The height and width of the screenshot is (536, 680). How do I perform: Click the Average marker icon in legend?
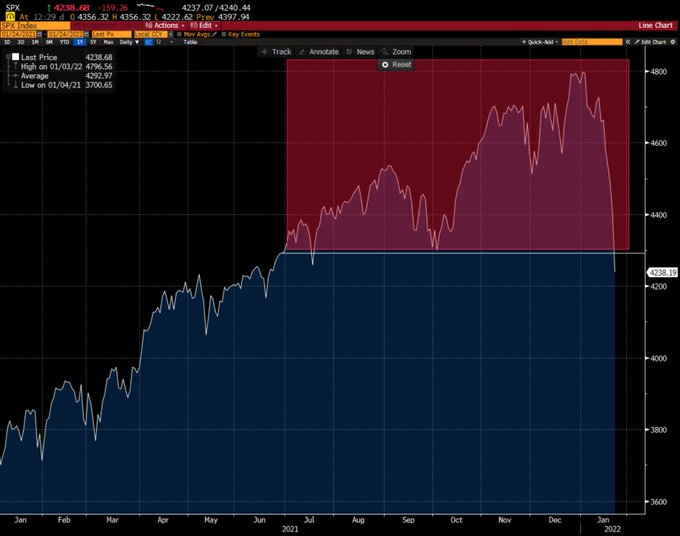pyautogui.click(x=16, y=75)
